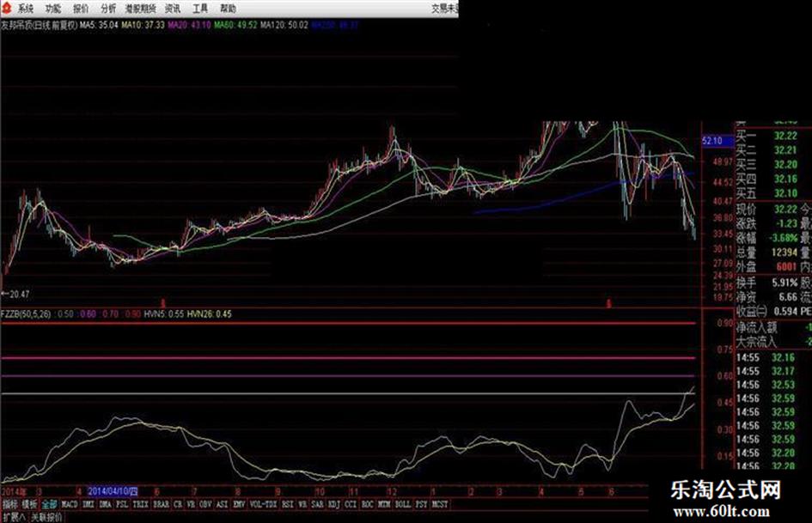Select the BRAR indicator tab
This screenshot has height=523, width=812.
click(161, 504)
